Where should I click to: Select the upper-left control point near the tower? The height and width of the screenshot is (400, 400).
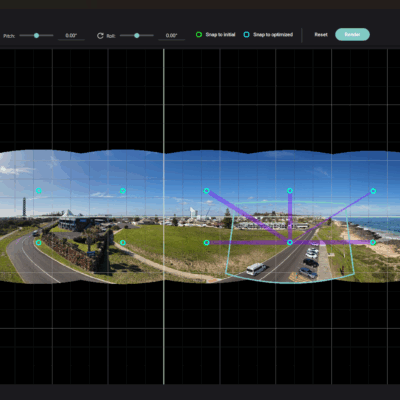tap(39, 191)
